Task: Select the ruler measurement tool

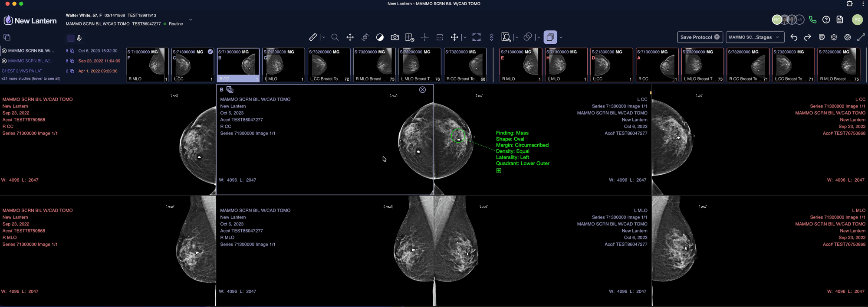Action: (x=312, y=37)
